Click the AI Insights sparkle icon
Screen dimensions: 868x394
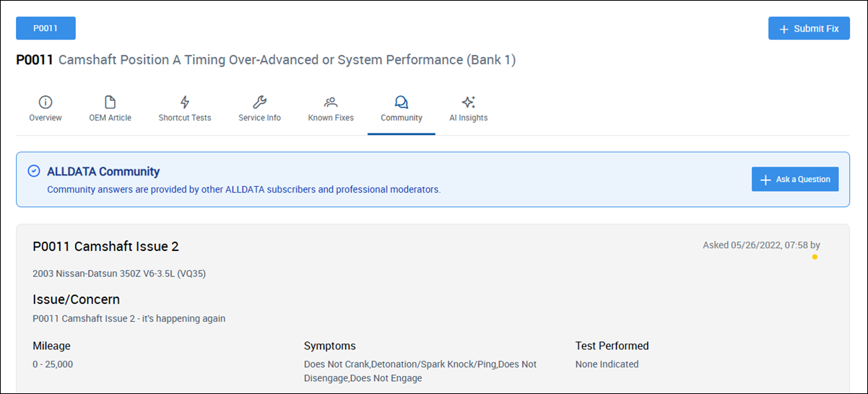(x=469, y=102)
